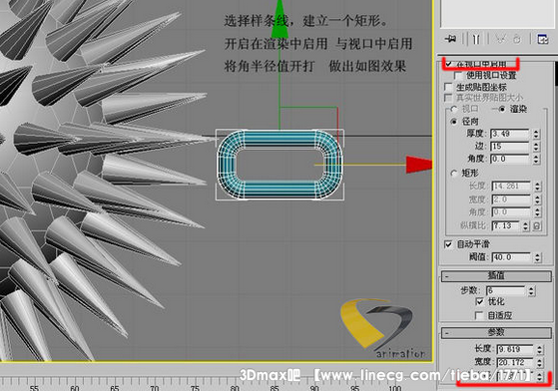The width and height of the screenshot is (560, 392).
Task: Click the spinner beside 20.172 宽度 field
Action: point(539,362)
